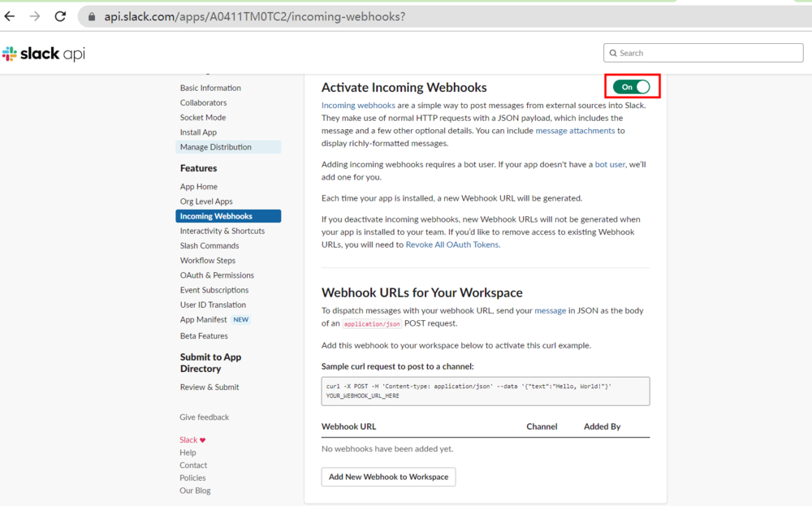Click the Activate Incoming Webhooks heading
This screenshot has width=812, height=506.
coord(404,87)
